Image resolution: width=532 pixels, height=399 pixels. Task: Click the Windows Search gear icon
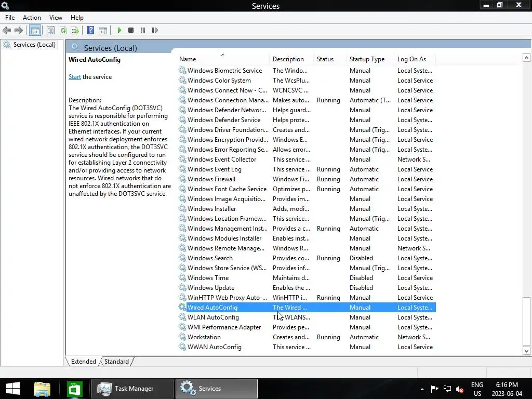(x=182, y=258)
